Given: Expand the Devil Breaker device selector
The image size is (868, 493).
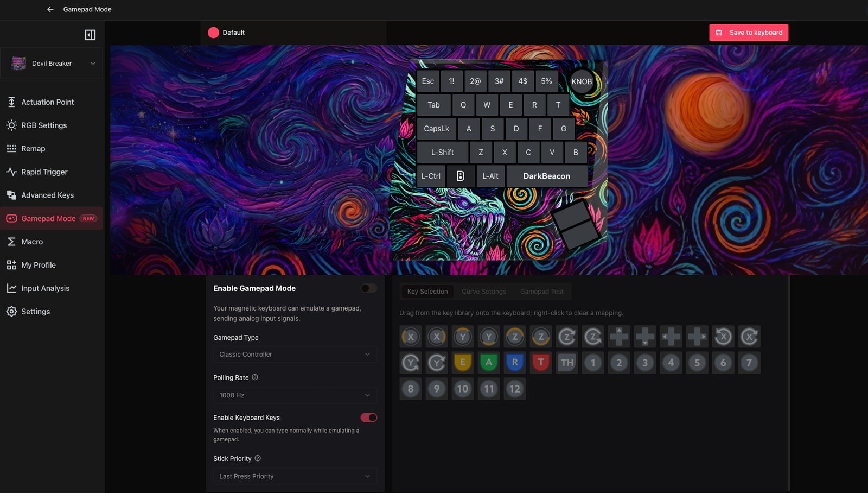Looking at the screenshot, I should pyautogui.click(x=52, y=64).
